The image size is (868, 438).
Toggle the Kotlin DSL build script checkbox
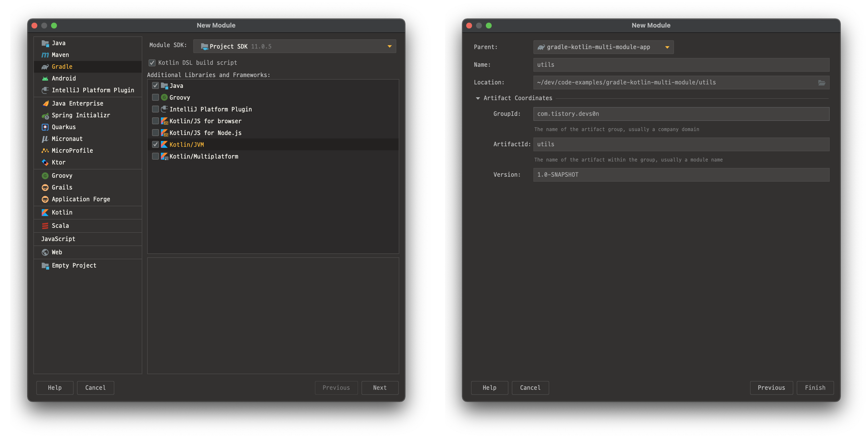point(152,63)
